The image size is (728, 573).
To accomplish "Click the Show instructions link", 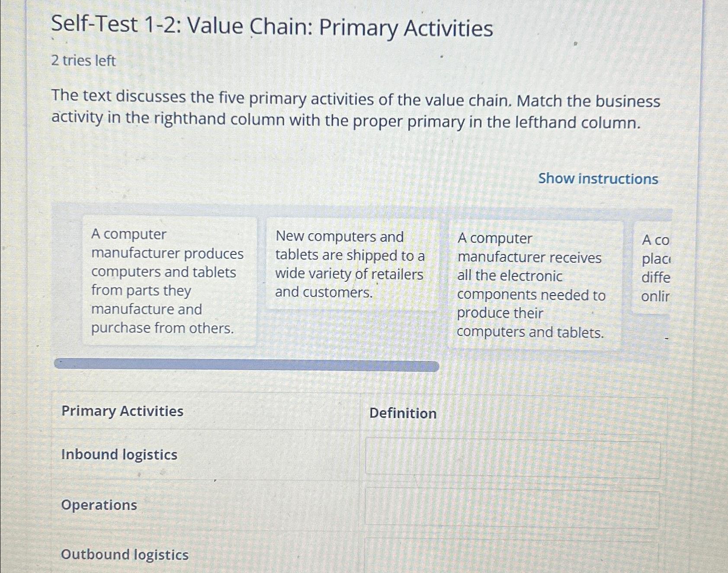I will pyautogui.click(x=597, y=179).
